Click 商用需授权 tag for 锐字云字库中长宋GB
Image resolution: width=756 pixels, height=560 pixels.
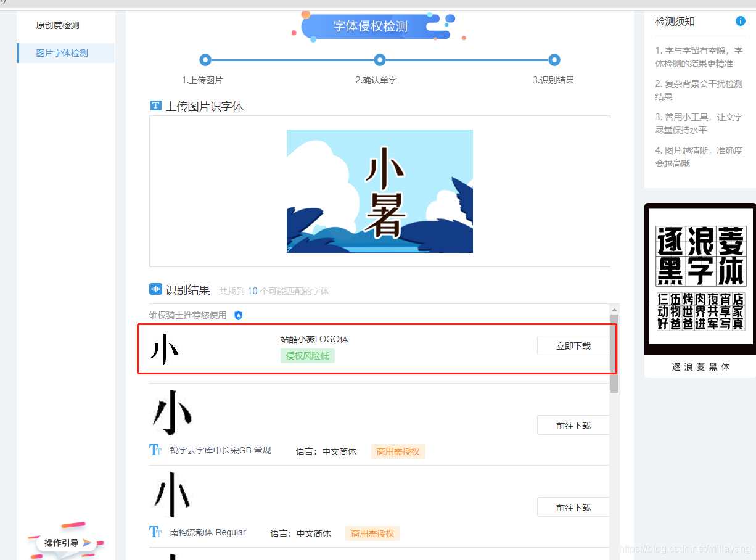(x=398, y=451)
